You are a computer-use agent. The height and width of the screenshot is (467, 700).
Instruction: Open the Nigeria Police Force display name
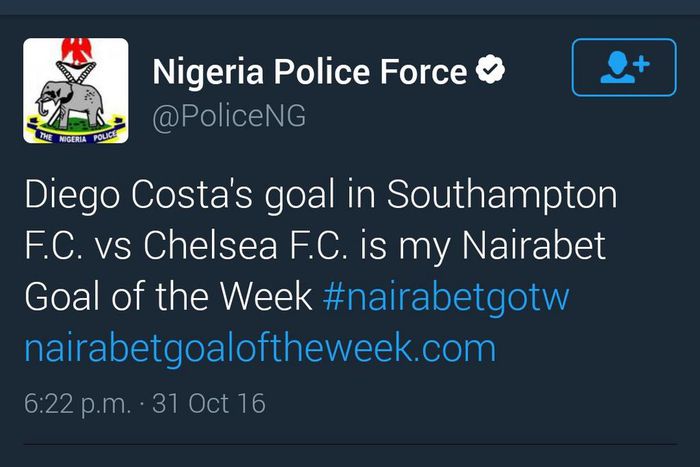(309, 72)
